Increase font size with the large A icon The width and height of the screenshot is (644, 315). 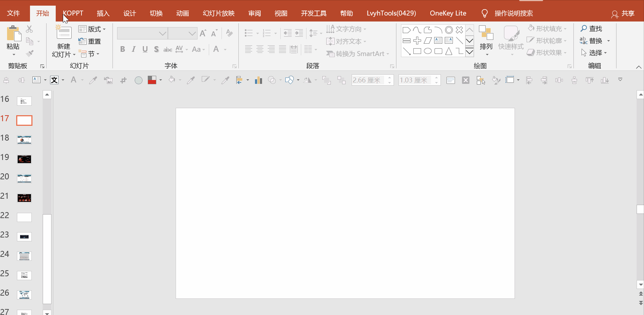click(203, 33)
